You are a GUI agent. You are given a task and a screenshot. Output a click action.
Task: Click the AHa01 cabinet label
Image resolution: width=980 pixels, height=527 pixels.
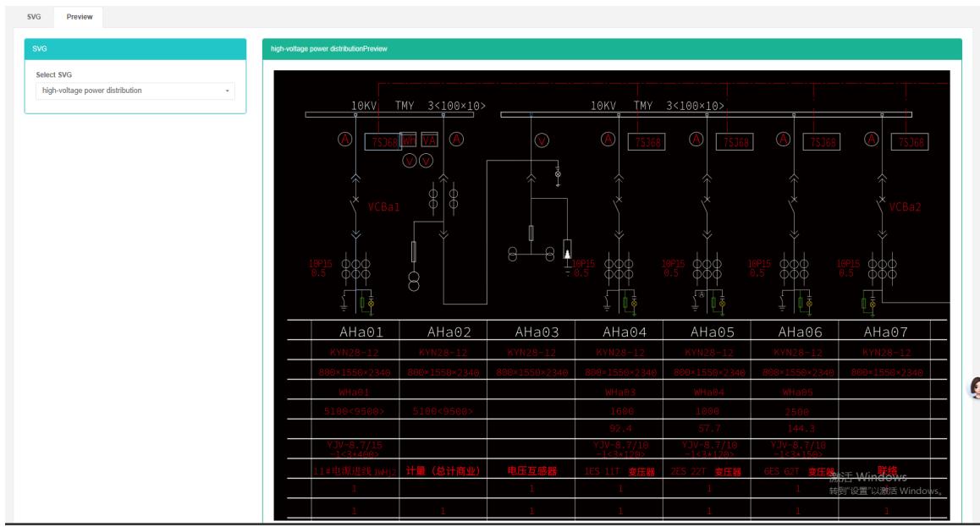[x=361, y=332]
